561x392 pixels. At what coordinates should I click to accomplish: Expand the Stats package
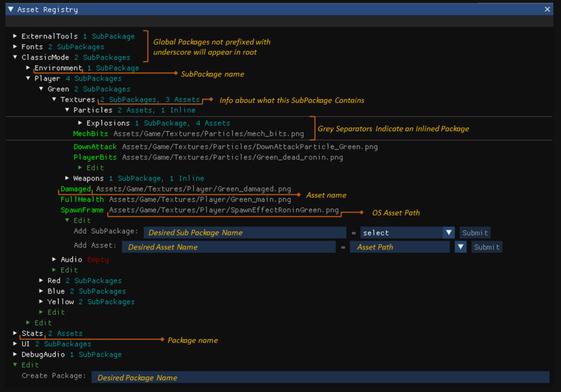click(x=15, y=333)
